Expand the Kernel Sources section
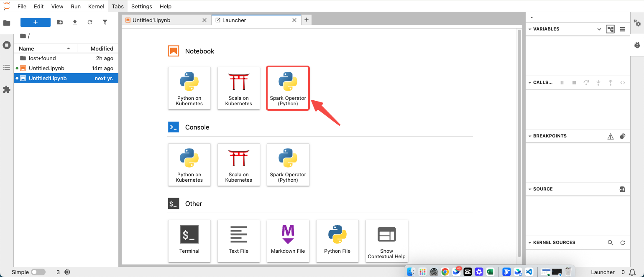 pos(530,243)
